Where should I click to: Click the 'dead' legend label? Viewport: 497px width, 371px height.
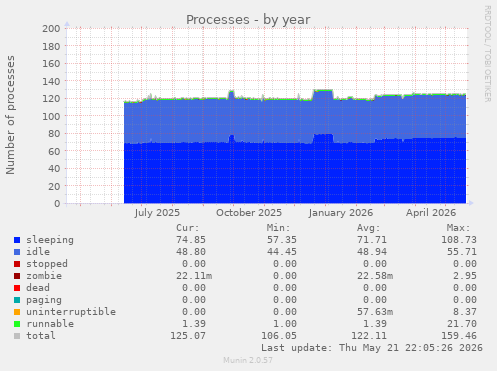pyautogui.click(x=38, y=288)
